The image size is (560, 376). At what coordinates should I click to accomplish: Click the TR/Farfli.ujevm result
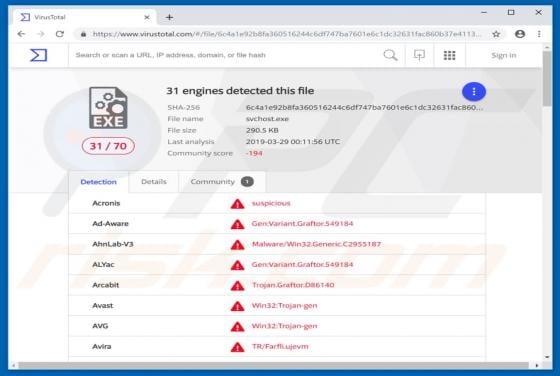[280, 346]
